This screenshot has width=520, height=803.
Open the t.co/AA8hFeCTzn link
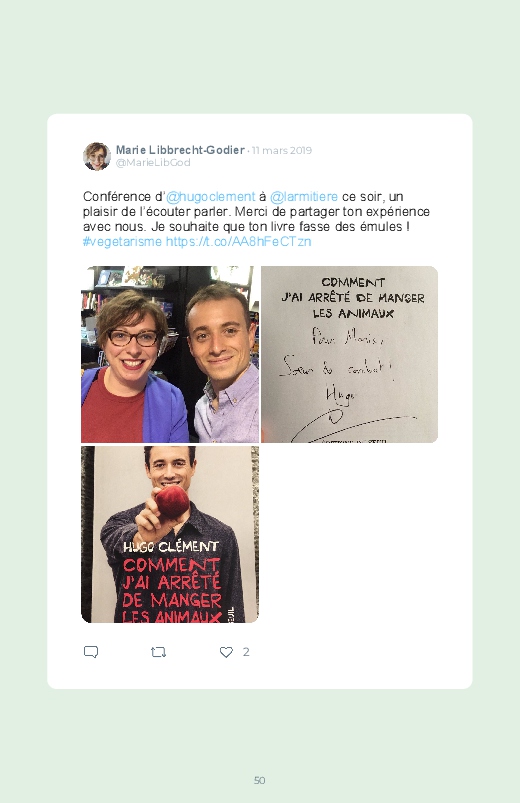pyautogui.click(x=238, y=242)
